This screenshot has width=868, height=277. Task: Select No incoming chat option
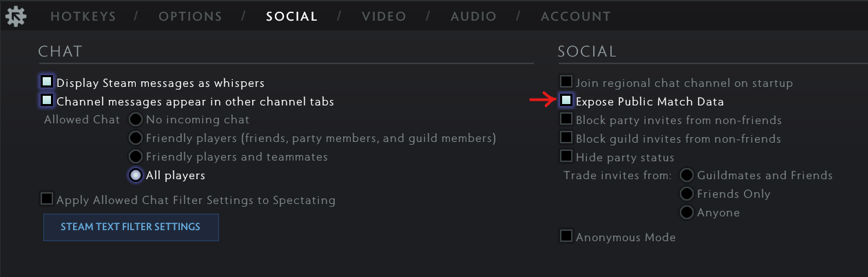[x=136, y=119]
